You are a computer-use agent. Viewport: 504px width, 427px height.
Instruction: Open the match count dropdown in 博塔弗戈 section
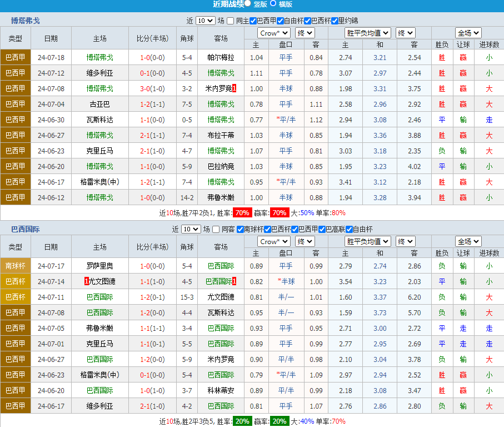(205, 21)
